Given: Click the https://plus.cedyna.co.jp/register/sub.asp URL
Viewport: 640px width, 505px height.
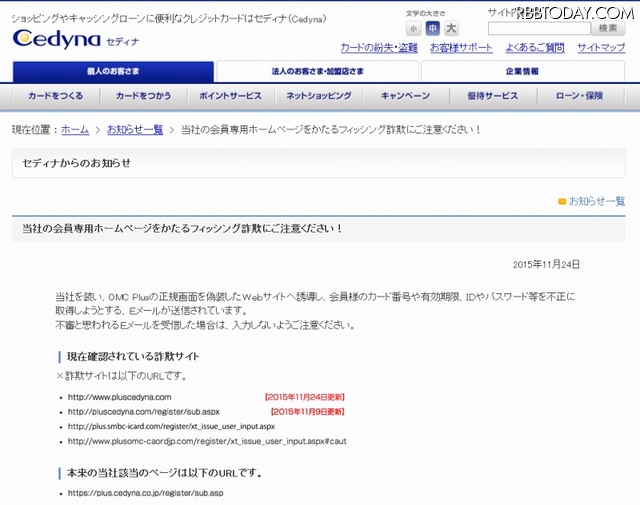Looking at the screenshot, I should tap(145, 493).
